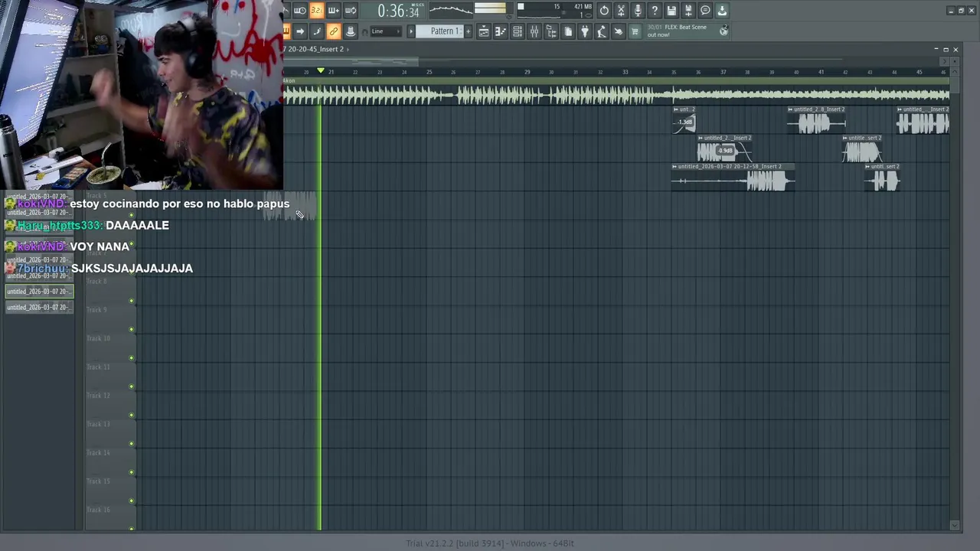Open the Browser view icon

pyautogui.click(x=551, y=31)
